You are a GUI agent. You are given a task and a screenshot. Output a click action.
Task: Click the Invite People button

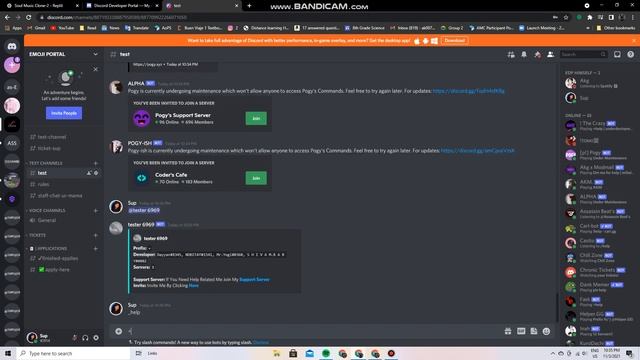(x=64, y=113)
